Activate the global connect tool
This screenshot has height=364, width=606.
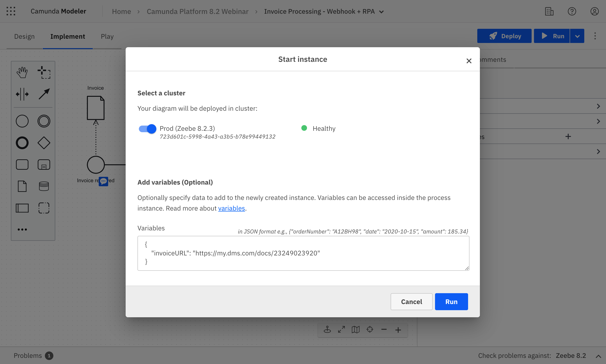point(44,94)
